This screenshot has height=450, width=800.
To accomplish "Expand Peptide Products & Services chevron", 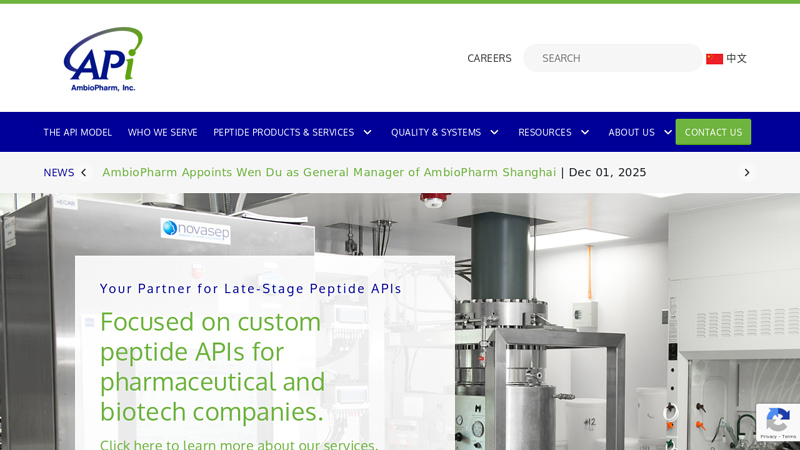I will (x=367, y=132).
